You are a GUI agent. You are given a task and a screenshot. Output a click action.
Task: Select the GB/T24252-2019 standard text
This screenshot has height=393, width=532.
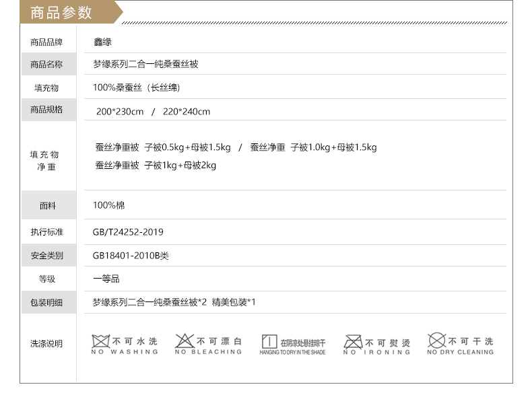tap(128, 232)
